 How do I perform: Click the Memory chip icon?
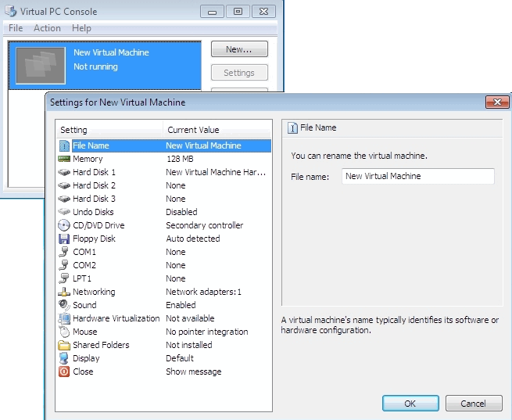[64, 159]
